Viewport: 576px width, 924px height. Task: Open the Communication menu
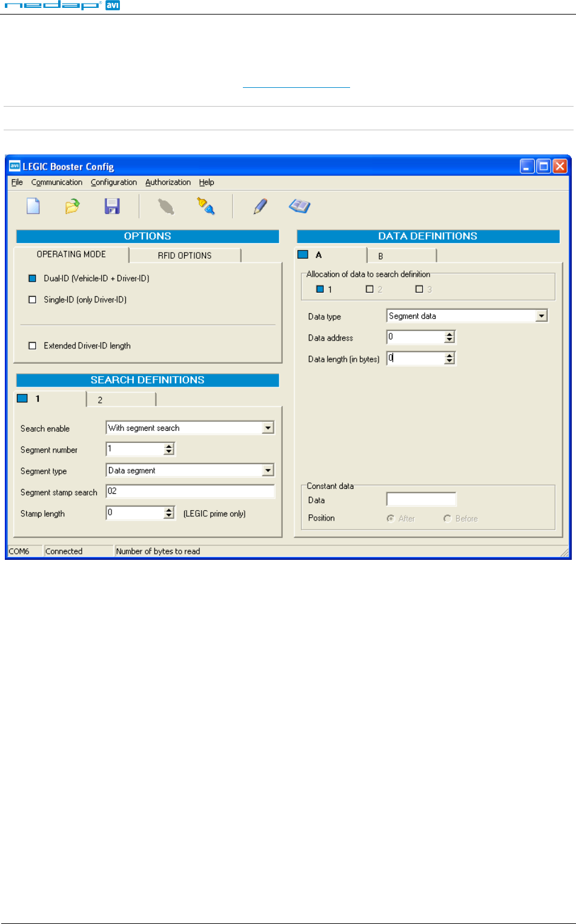tap(57, 182)
